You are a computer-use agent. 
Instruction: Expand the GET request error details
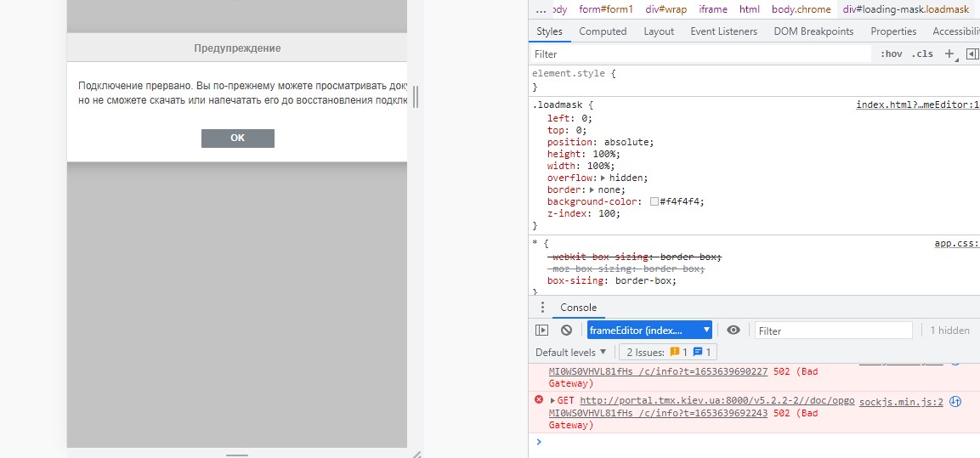pyautogui.click(x=552, y=400)
